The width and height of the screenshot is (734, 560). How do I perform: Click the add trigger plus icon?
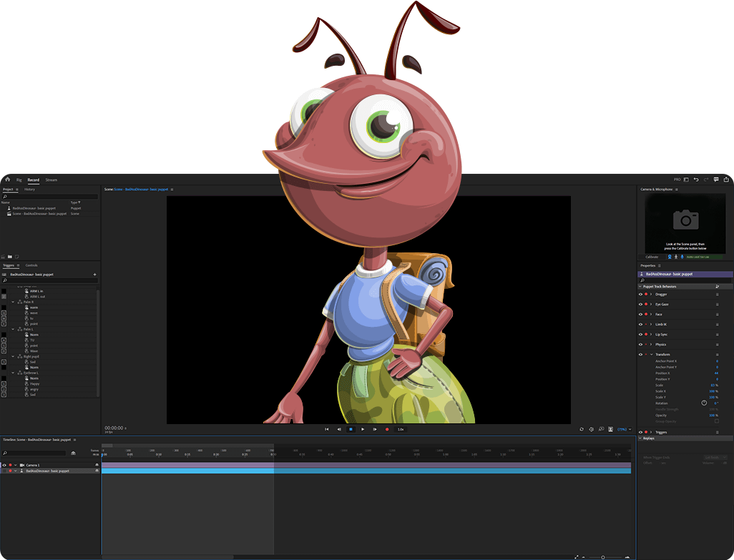pyautogui.click(x=94, y=275)
